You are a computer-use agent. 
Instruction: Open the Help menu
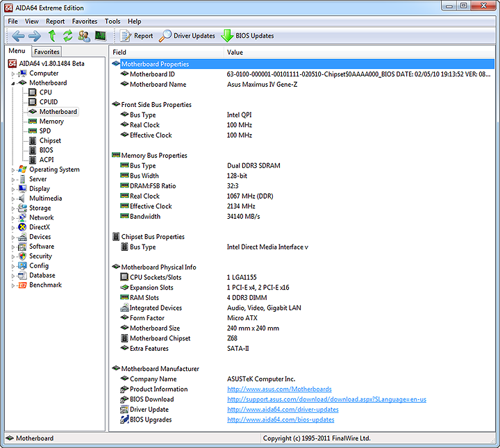pyautogui.click(x=134, y=22)
